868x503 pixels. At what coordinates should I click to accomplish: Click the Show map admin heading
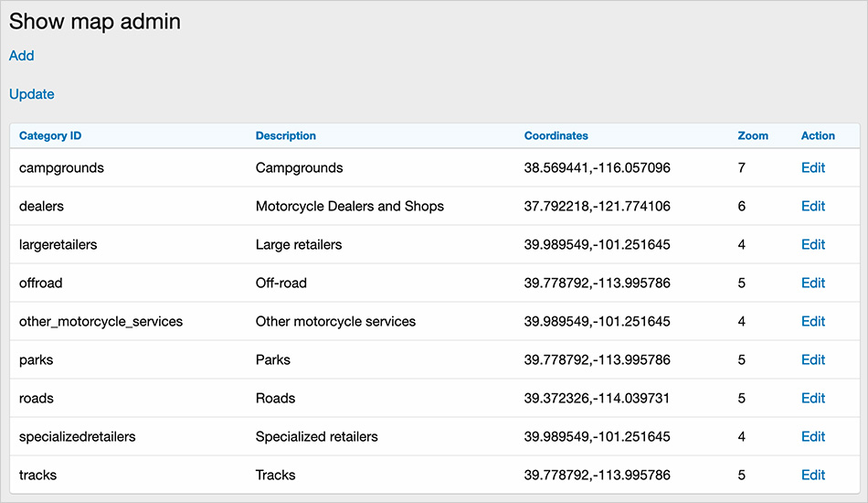[95, 22]
